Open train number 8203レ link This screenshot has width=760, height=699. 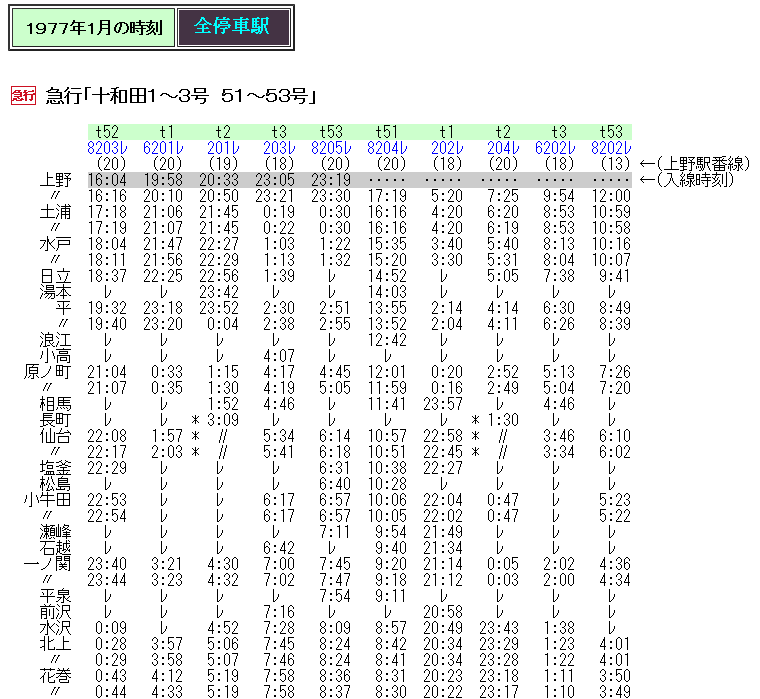pos(107,148)
